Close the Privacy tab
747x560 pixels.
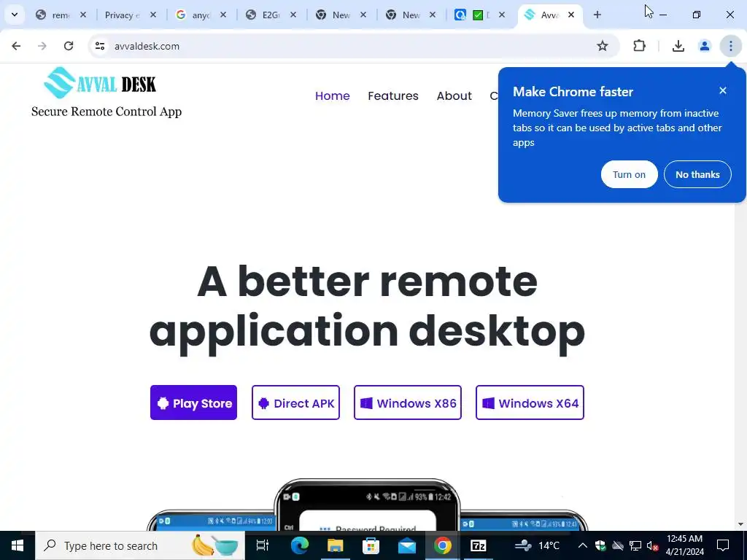(x=153, y=15)
